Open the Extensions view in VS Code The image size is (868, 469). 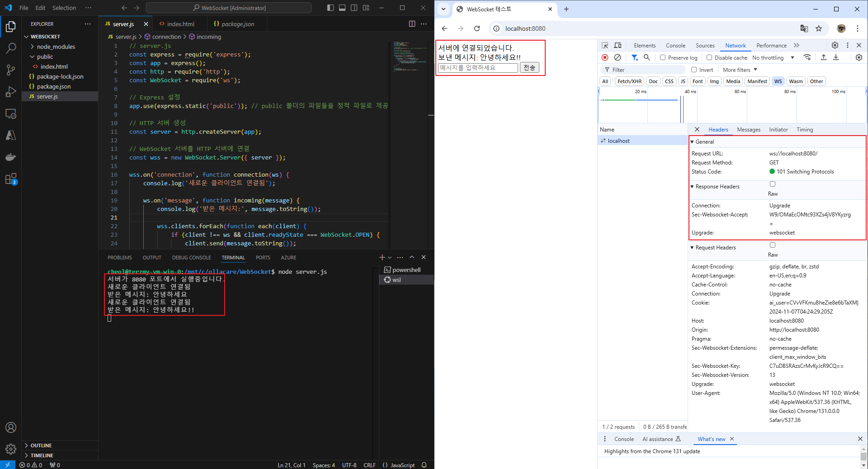pos(11,179)
